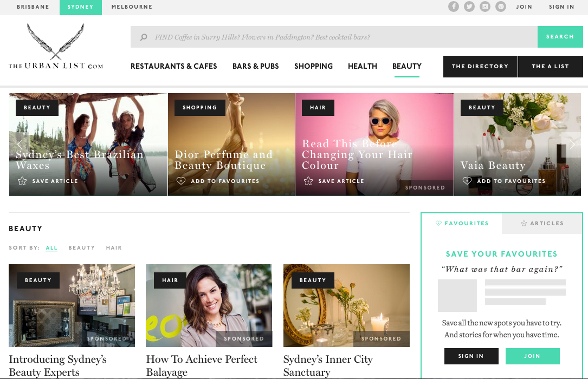This screenshot has width=588, height=379.
Task: Click the Twitter bird icon
Action: (x=469, y=7)
